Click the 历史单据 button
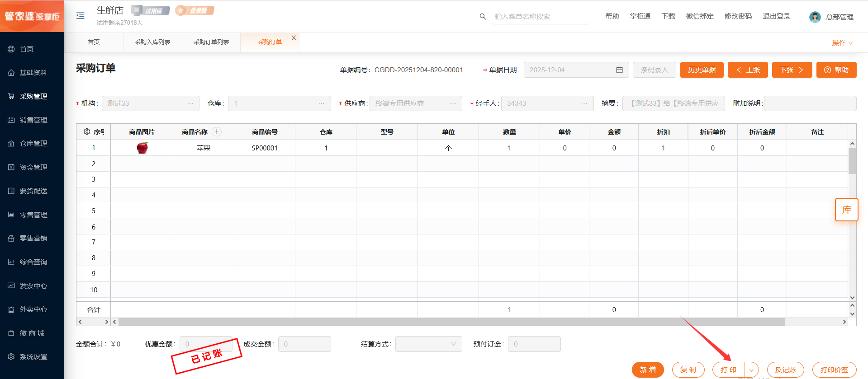This screenshot has height=379, width=868. [702, 70]
